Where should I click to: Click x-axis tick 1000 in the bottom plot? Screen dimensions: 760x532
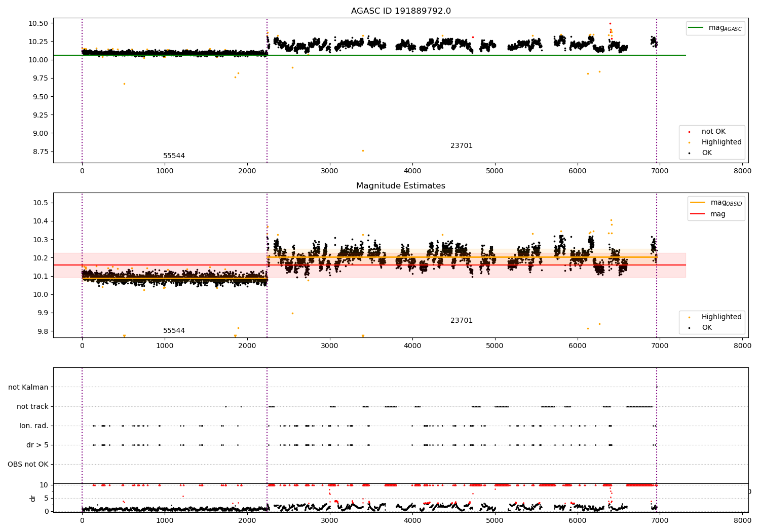(165, 521)
